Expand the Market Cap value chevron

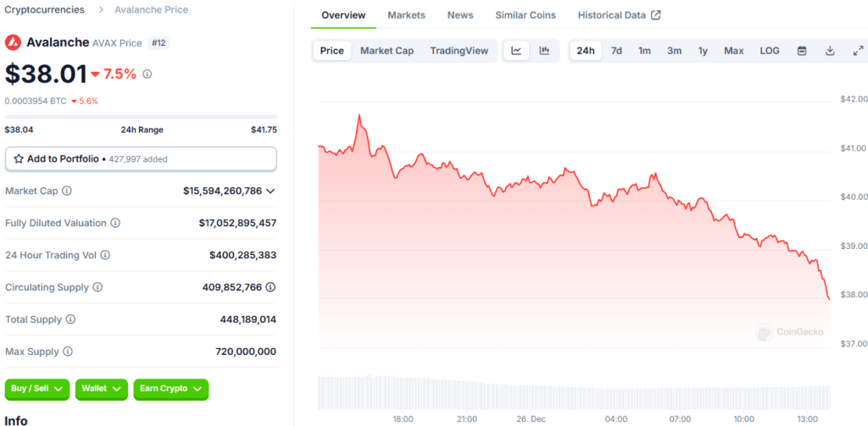click(270, 191)
